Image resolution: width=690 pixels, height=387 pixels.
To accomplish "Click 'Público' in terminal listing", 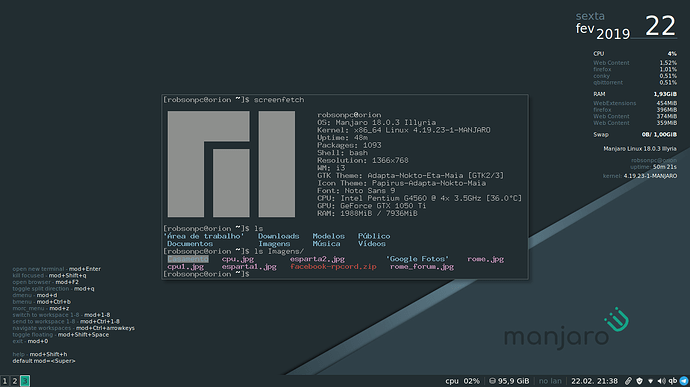I will pos(374,236).
